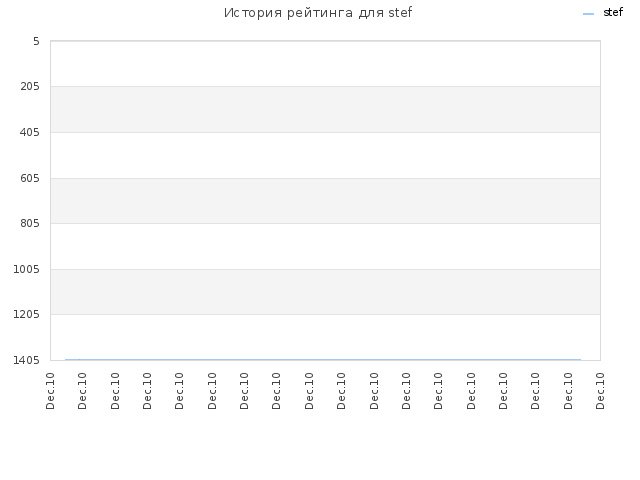This screenshot has height=480, width=640.
Task: Click the y-axis label 5
Action: [x=36, y=41]
